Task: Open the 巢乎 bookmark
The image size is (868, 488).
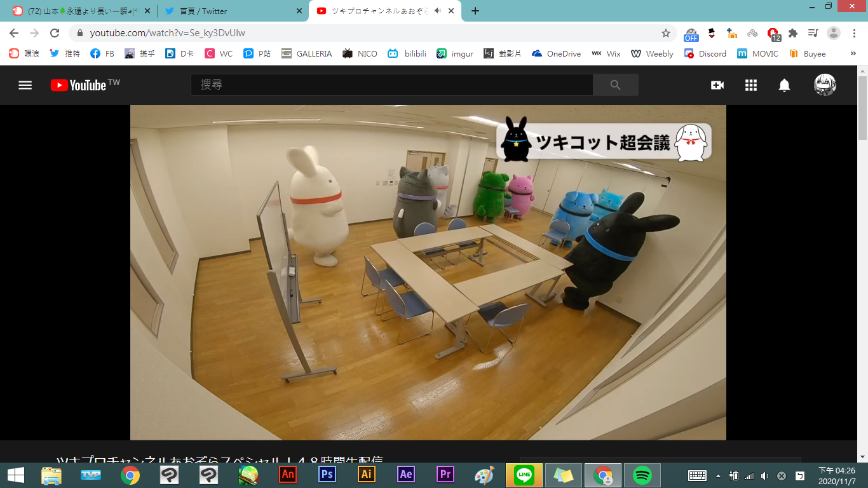Action: pyautogui.click(x=140, y=54)
